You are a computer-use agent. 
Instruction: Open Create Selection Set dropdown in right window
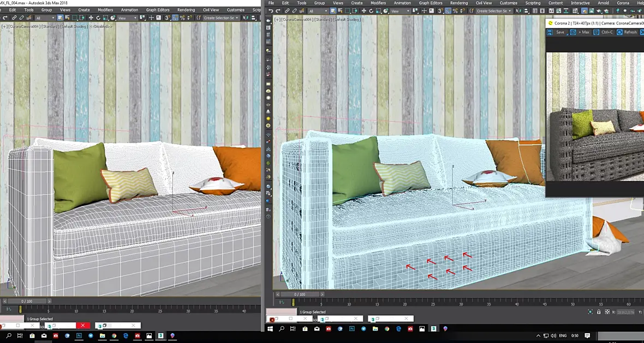(x=494, y=11)
